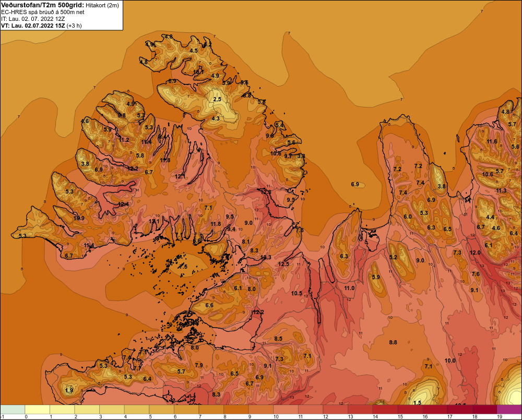Click the 1.9 temperature value
The image size is (522, 420).
click(69, 390)
